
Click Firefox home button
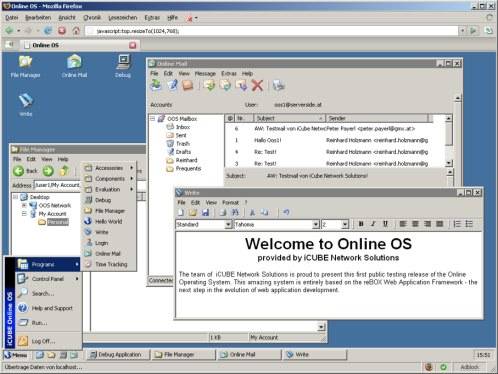point(76,31)
